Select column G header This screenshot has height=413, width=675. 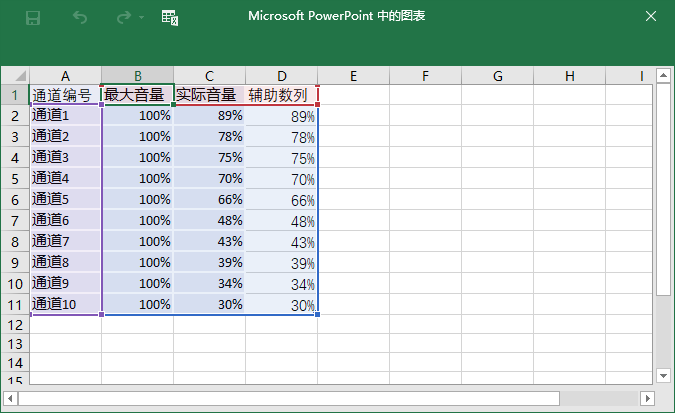pyautogui.click(x=498, y=76)
